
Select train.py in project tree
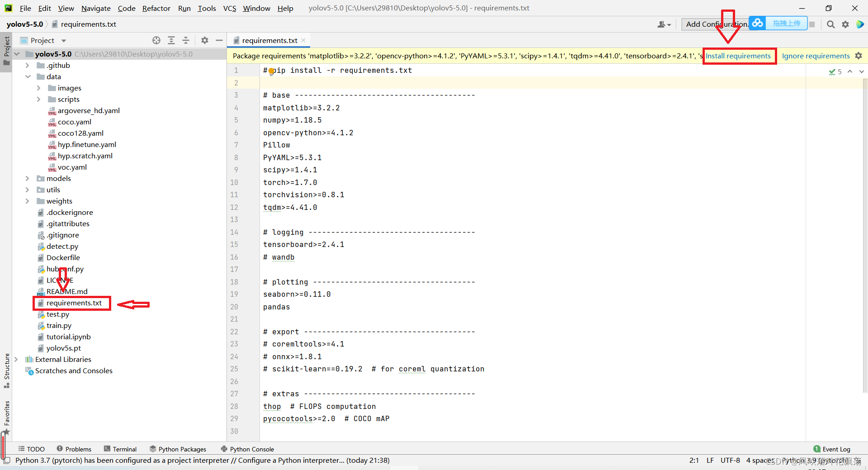59,325
